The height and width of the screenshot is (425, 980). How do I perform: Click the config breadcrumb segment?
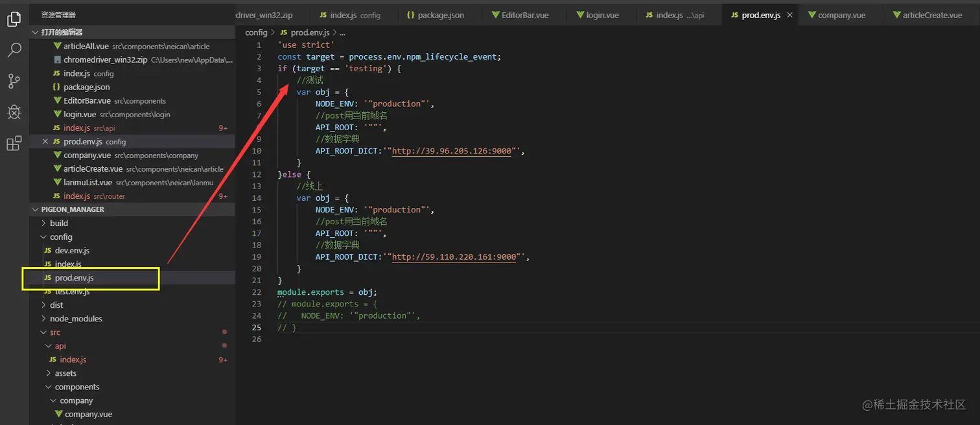point(256,32)
